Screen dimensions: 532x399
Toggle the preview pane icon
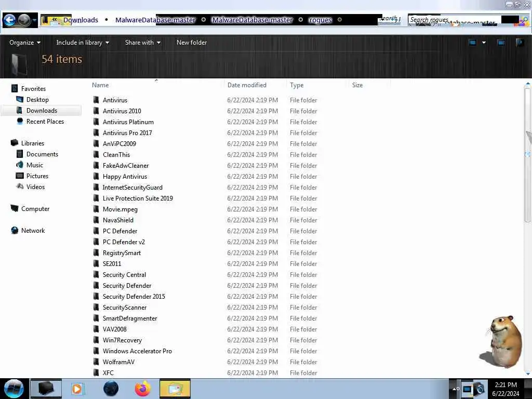click(501, 43)
